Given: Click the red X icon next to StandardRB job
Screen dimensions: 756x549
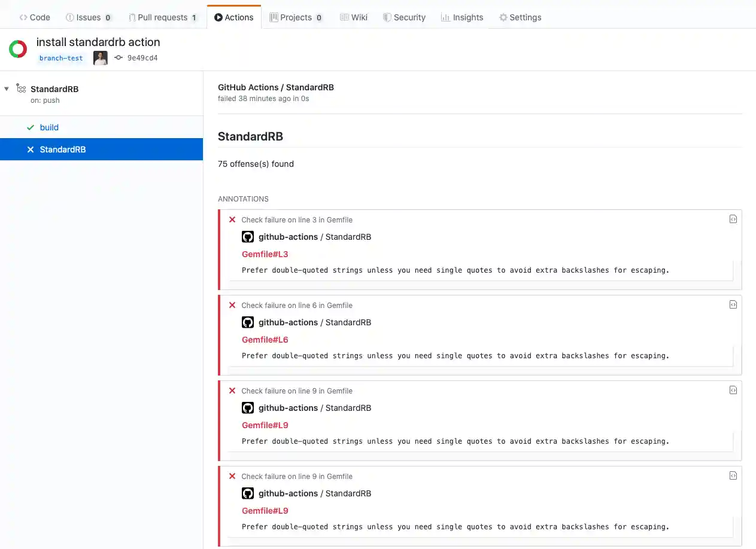Looking at the screenshot, I should click(x=31, y=149).
